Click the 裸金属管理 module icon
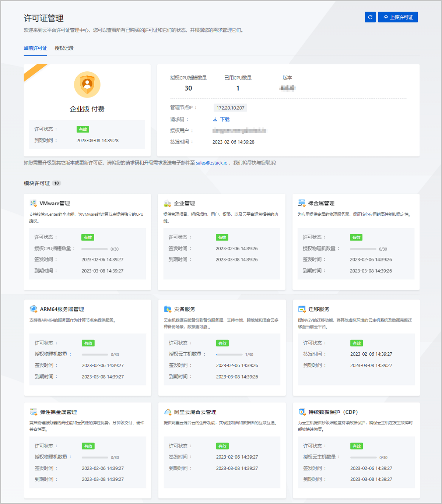Image resolution: width=442 pixels, height=504 pixels. [x=301, y=203]
